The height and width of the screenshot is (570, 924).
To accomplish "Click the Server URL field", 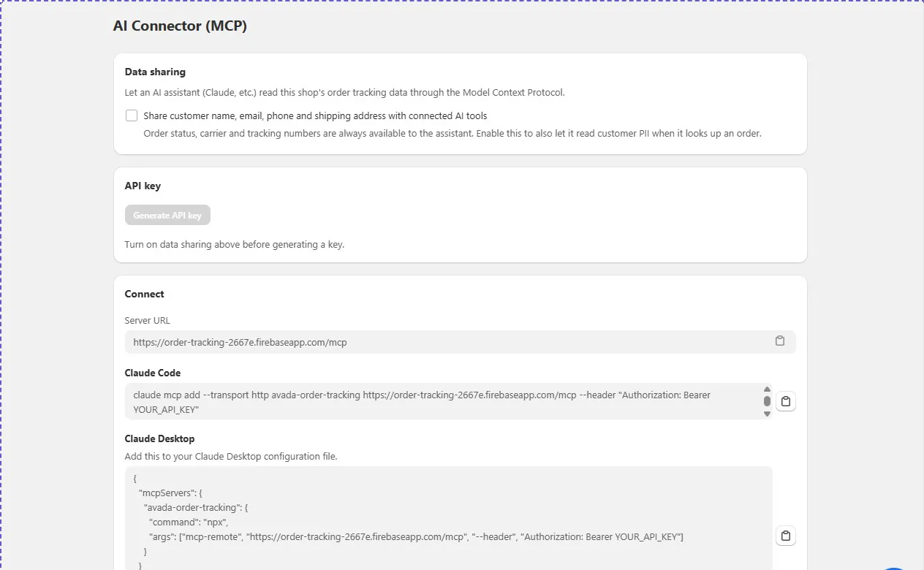I will pyautogui.click(x=460, y=342).
